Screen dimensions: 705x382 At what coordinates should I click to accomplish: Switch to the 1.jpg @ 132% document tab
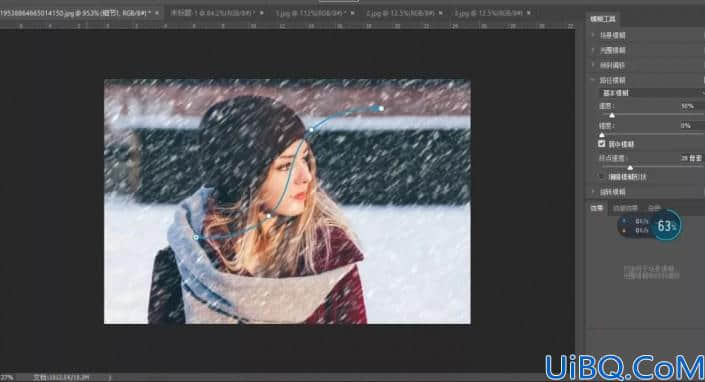(310, 13)
